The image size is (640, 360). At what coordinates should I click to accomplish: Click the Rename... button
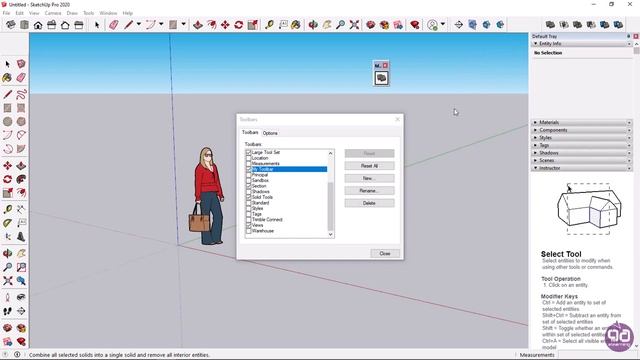pyautogui.click(x=369, y=191)
